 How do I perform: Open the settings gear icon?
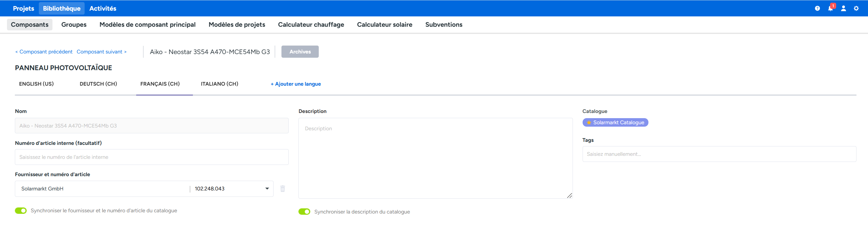click(856, 9)
